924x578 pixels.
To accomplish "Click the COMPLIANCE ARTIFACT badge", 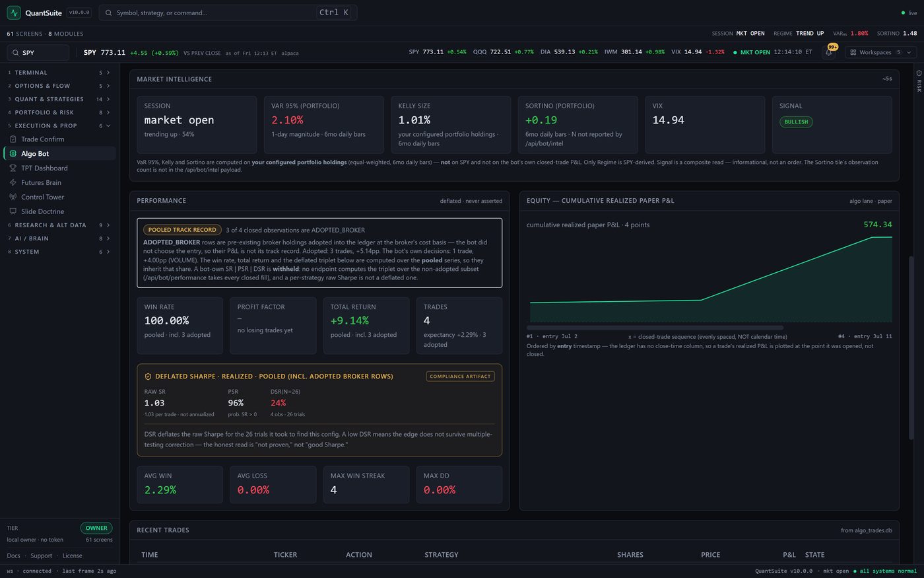I will click(x=460, y=377).
